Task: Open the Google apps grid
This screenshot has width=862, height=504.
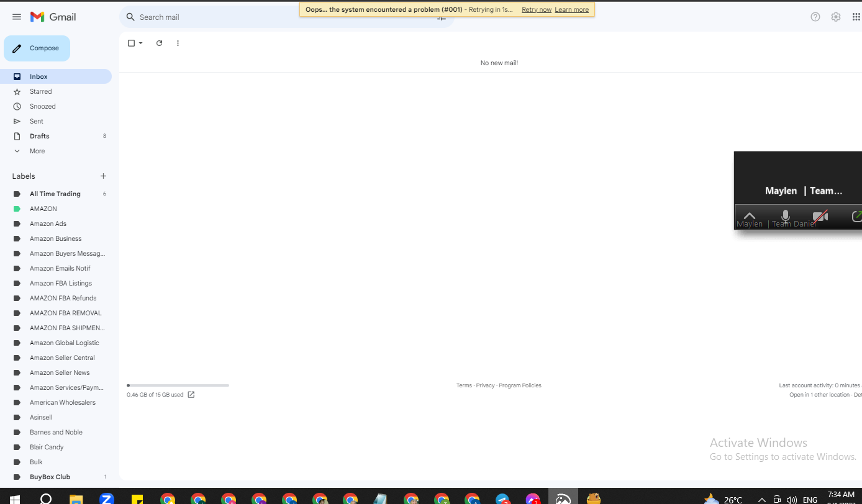Action: 856,17
